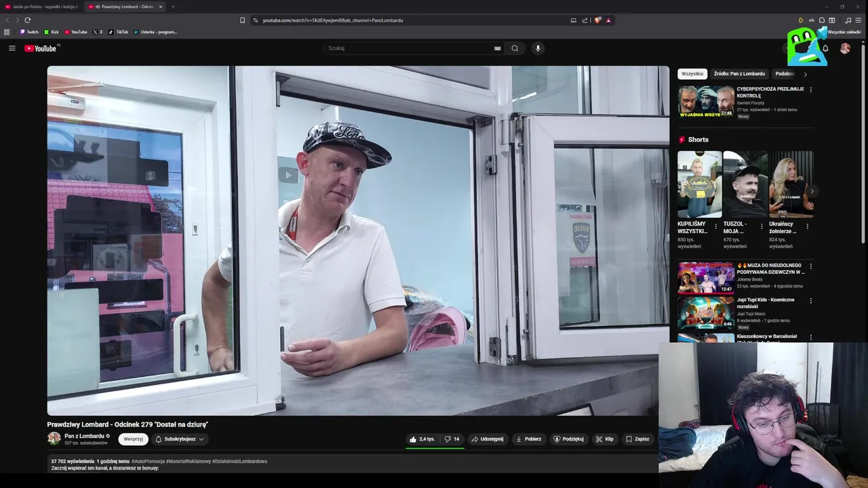This screenshot has height=488, width=868.
Task: Open the browser media control music icon
Action: 848,20
